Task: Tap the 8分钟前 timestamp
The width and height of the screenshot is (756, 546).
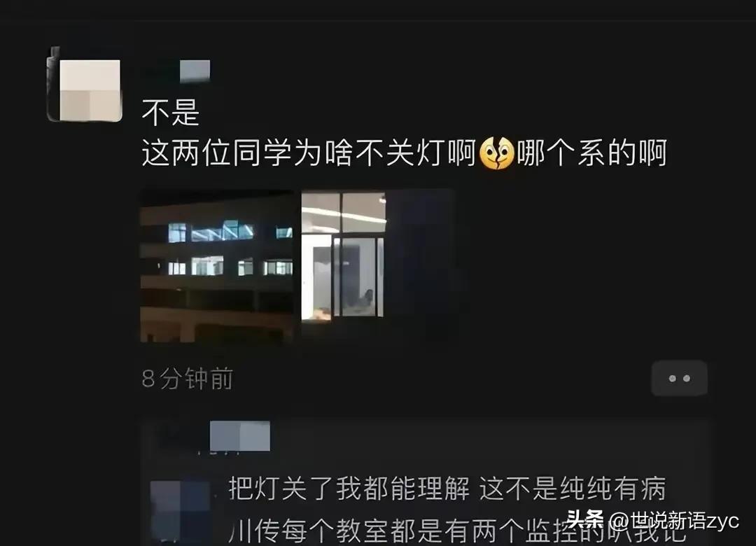Action: [x=188, y=379]
